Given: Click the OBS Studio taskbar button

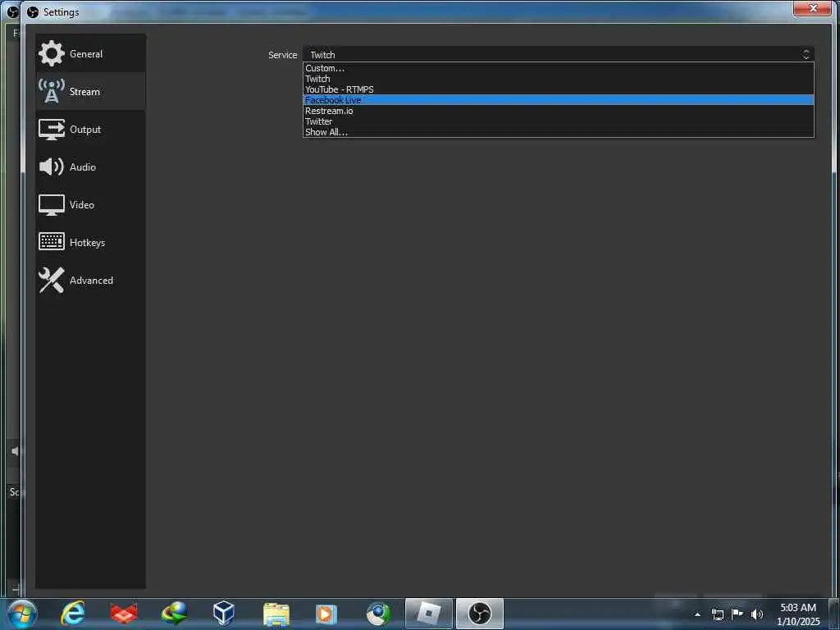Looking at the screenshot, I should (479, 614).
